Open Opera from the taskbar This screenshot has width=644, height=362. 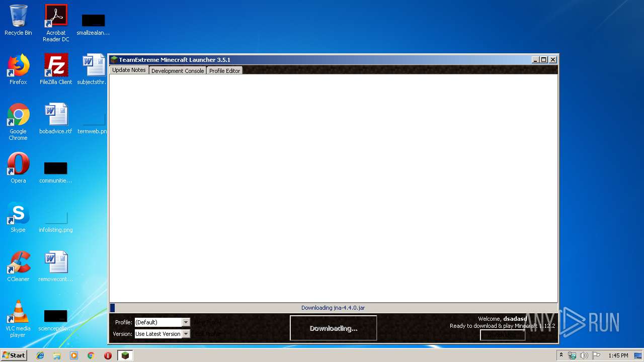108,355
